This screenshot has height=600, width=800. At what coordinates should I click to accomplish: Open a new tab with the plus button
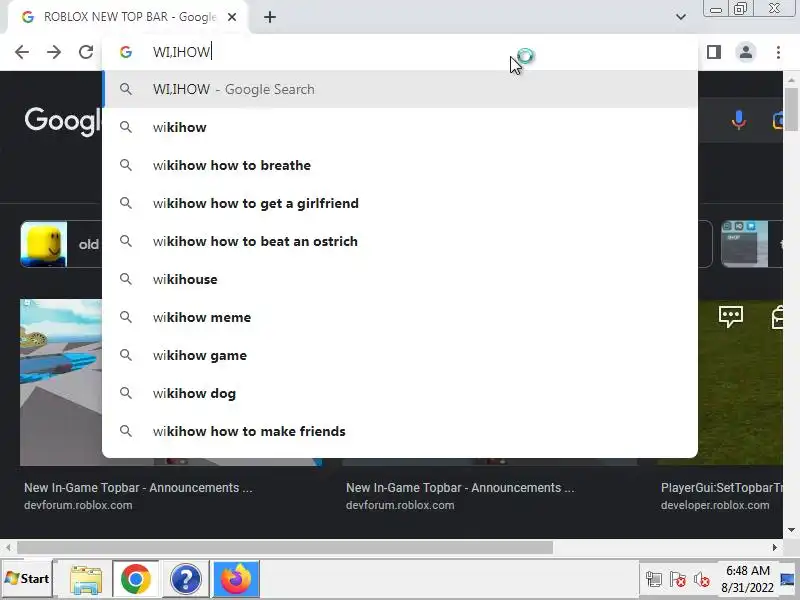[x=270, y=17]
